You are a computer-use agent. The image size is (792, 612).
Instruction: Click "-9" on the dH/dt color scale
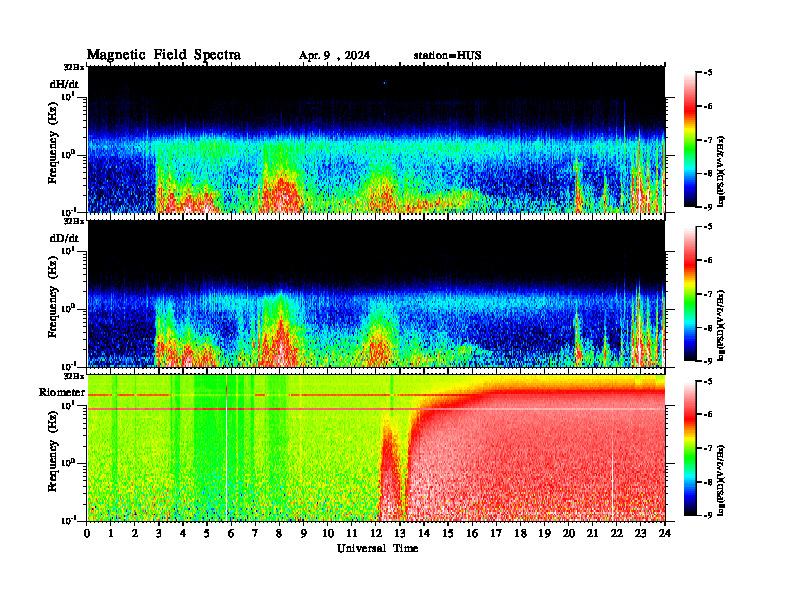(x=708, y=207)
